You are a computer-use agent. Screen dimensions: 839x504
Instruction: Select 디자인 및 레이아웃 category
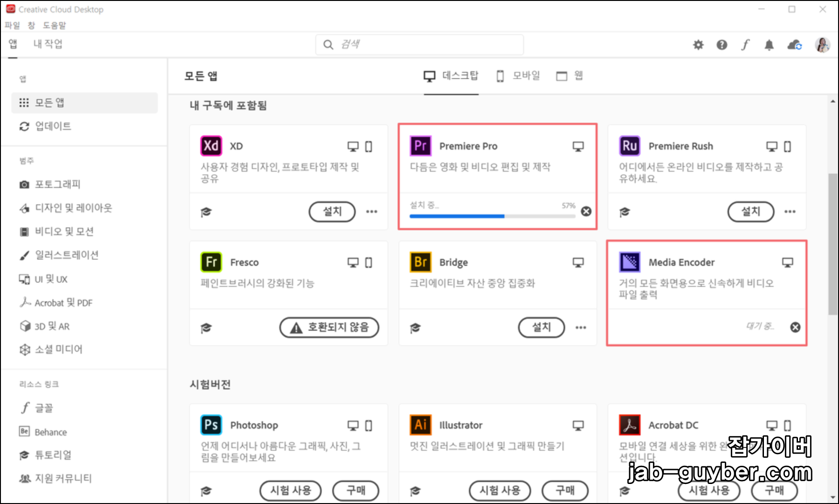point(66,208)
